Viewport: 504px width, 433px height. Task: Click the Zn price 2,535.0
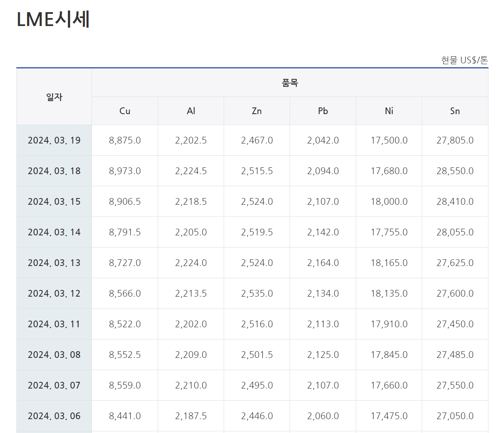(257, 293)
